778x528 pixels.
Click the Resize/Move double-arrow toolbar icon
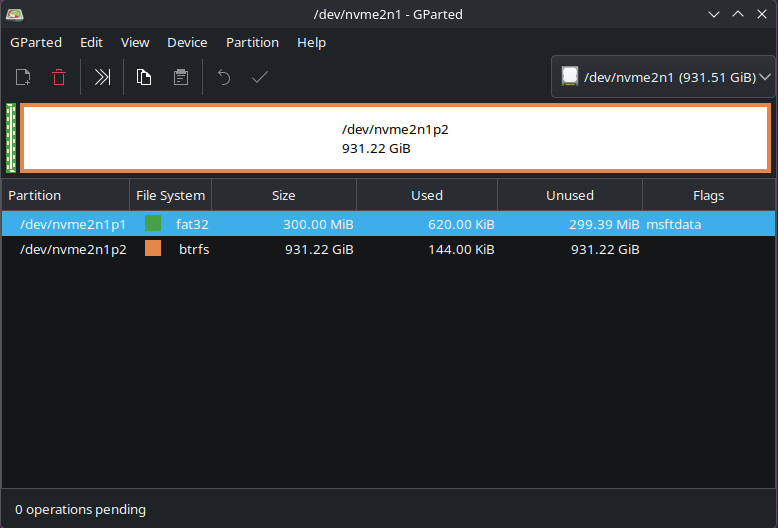point(102,77)
